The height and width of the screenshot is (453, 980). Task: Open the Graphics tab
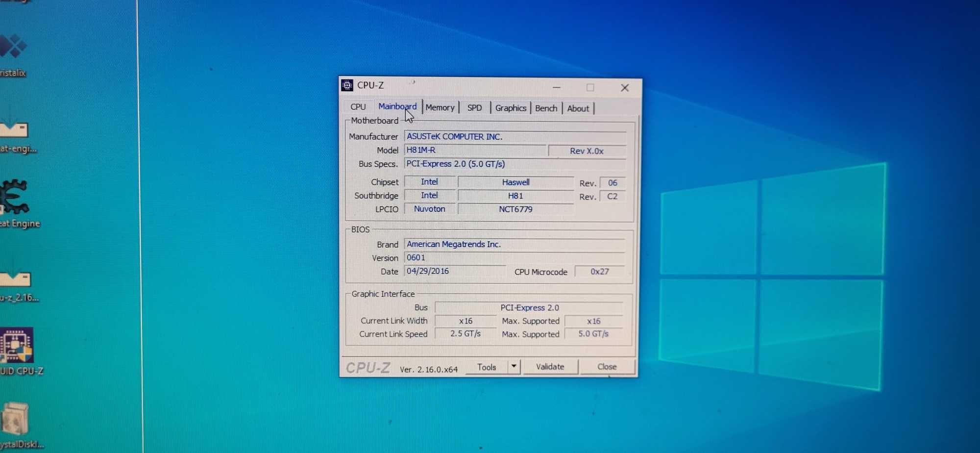511,108
